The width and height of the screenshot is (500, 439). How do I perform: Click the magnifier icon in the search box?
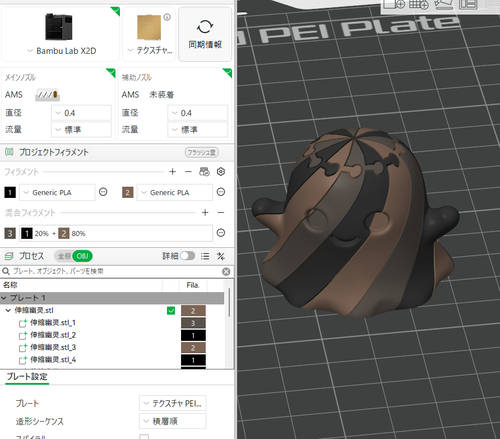tap(6, 271)
